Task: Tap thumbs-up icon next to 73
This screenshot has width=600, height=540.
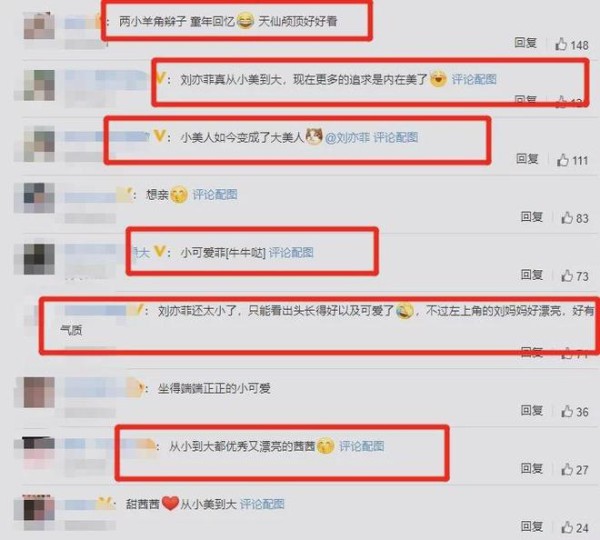Action: pos(567,275)
